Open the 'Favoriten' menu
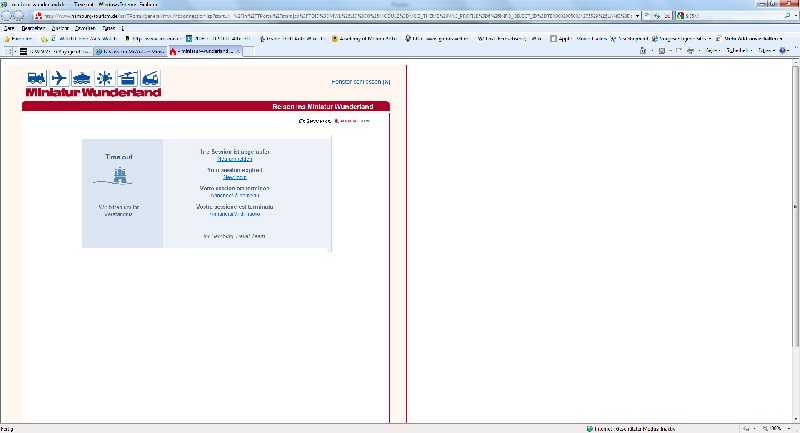Viewport: 800px width, 433px height. (85, 28)
